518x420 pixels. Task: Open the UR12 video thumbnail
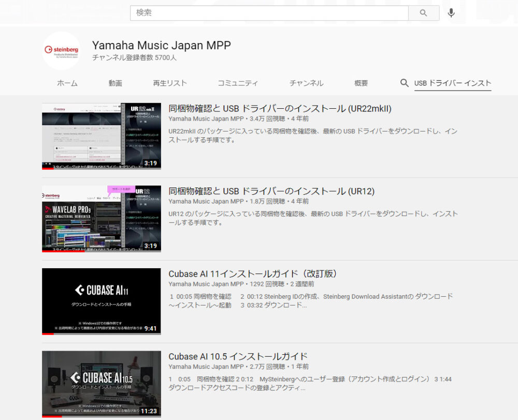point(102,219)
